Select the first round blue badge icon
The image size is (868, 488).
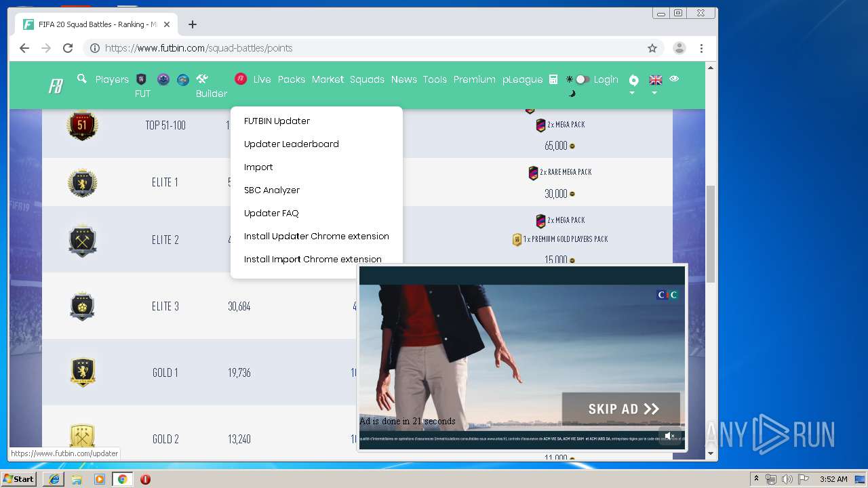point(163,79)
